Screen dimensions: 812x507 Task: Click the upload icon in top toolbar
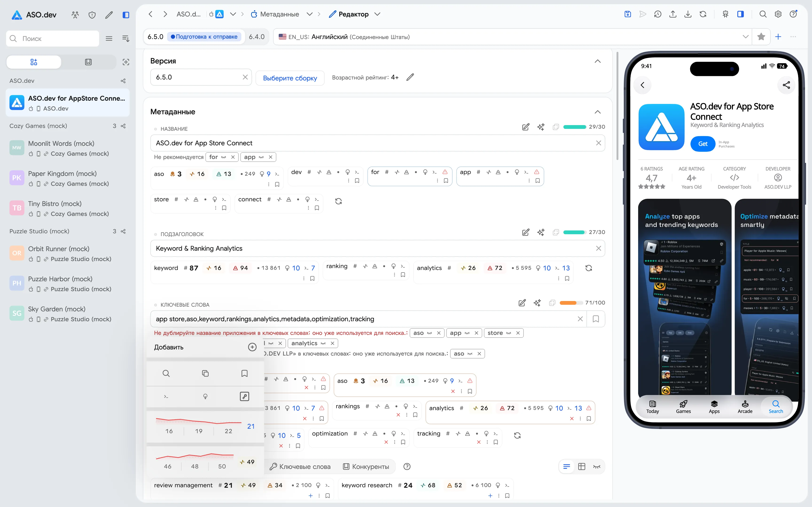pyautogui.click(x=673, y=14)
